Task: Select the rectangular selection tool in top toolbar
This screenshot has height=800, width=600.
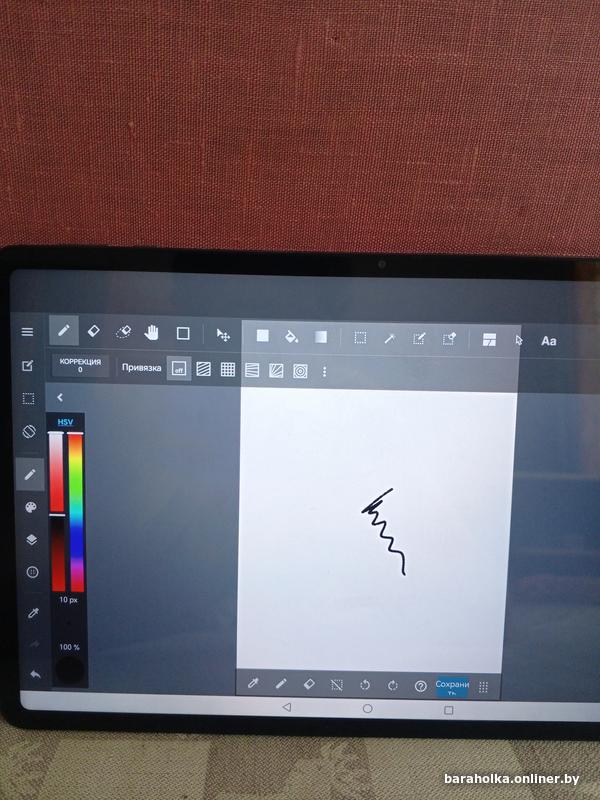Action: [x=360, y=338]
